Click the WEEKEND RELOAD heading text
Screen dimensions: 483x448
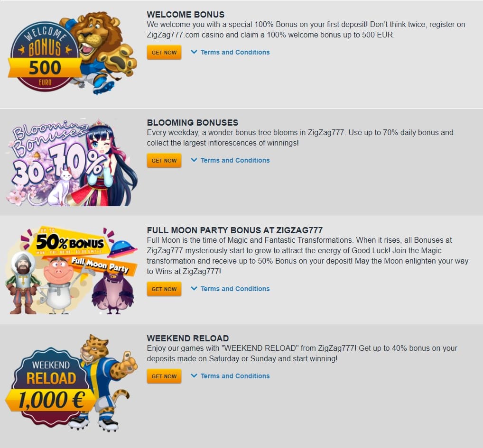(187, 338)
